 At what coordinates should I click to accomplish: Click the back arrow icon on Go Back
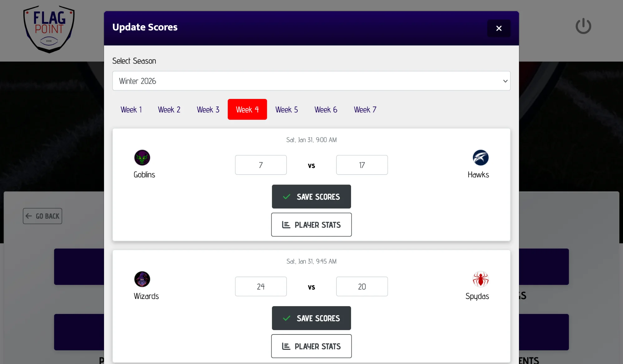pyautogui.click(x=29, y=216)
